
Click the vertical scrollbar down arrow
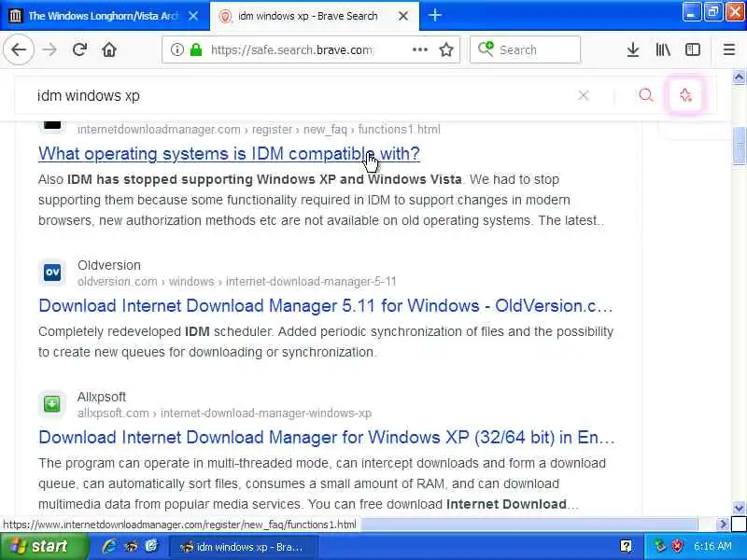coord(739,508)
